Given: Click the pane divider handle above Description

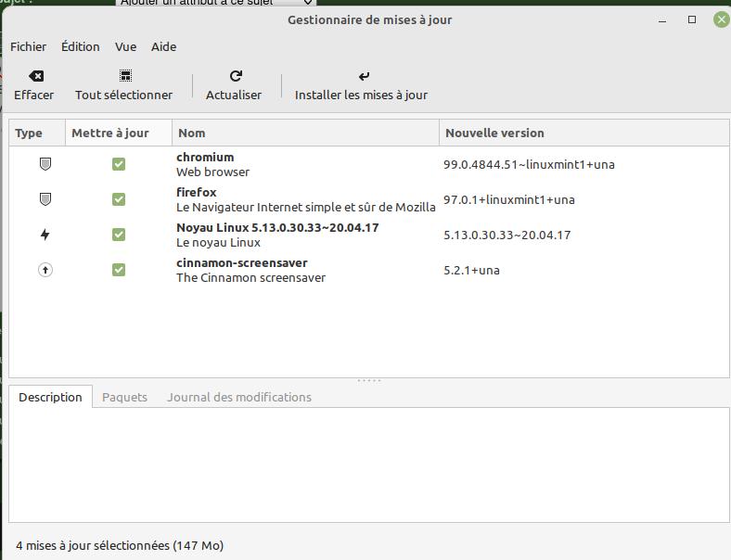Looking at the screenshot, I should (x=368, y=380).
